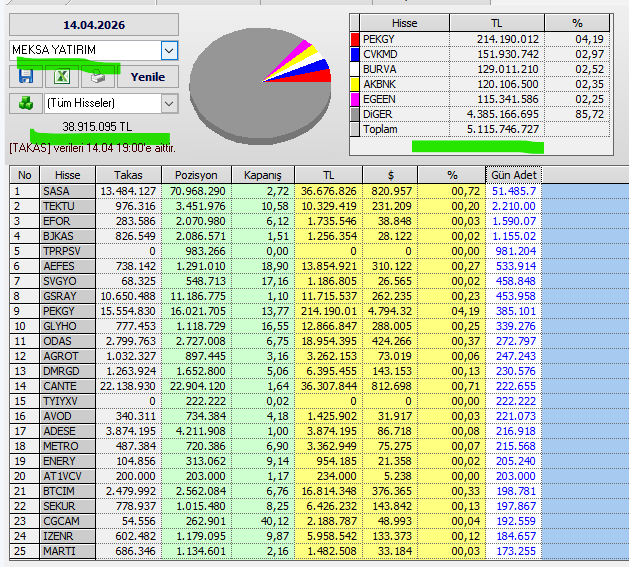Click the magenta EGEEN legend swatch

(x=355, y=99)
